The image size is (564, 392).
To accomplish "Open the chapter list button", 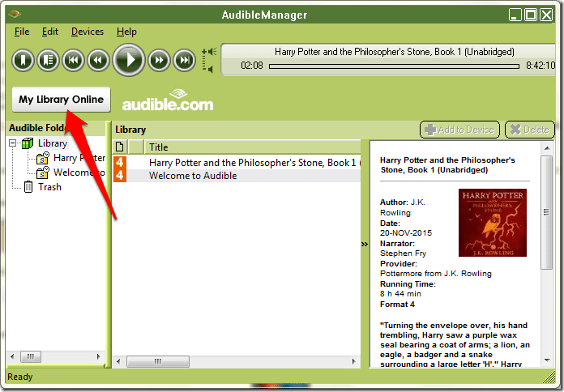I will (48, 60).
